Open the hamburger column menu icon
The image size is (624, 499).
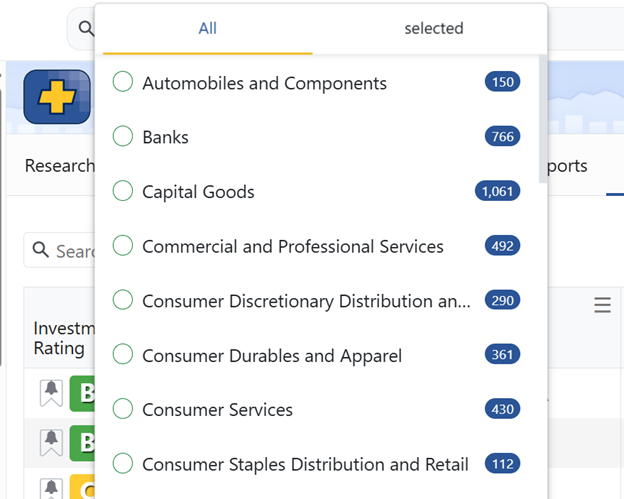coord(602,305)
